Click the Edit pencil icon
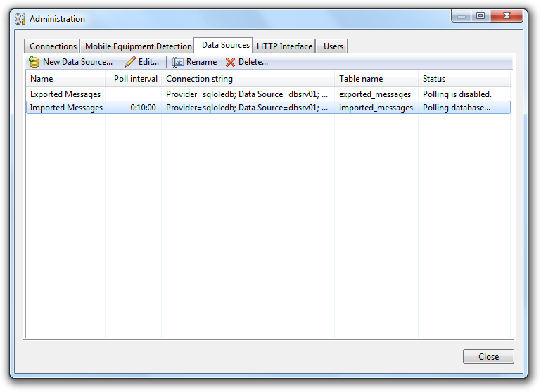The height and width of the screenshot is (392, 541). (x=130, y=62)
